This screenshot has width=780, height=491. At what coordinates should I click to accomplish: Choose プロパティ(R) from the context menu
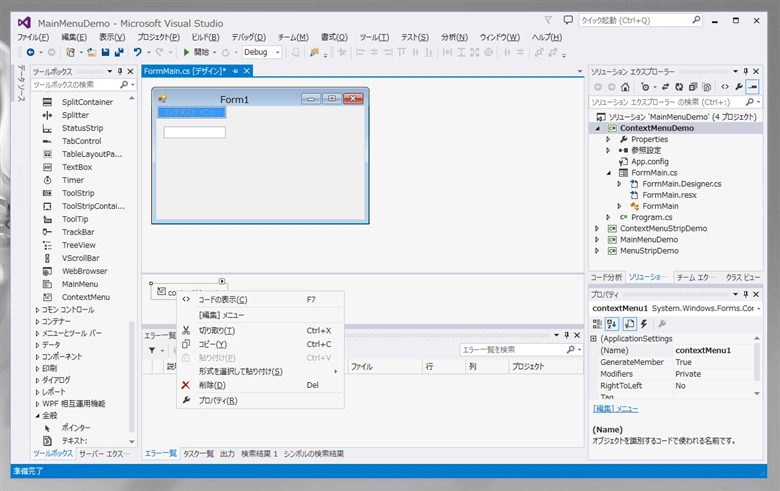(x=260, y=400)
